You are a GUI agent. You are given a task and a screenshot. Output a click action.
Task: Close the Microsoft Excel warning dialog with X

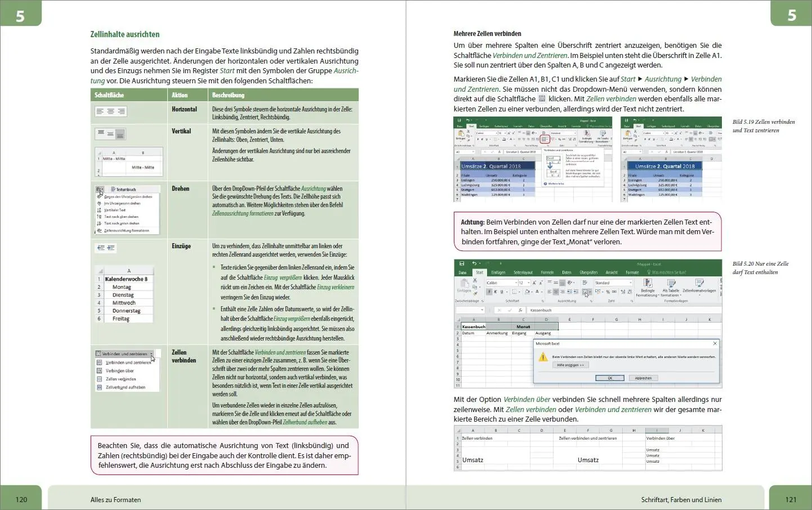715,343
